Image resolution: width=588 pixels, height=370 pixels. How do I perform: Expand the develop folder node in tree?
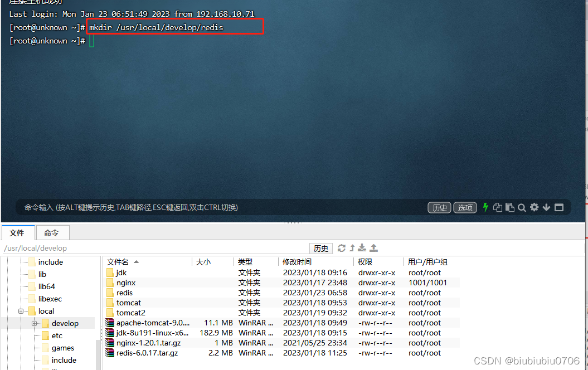(x=33, y=323)
